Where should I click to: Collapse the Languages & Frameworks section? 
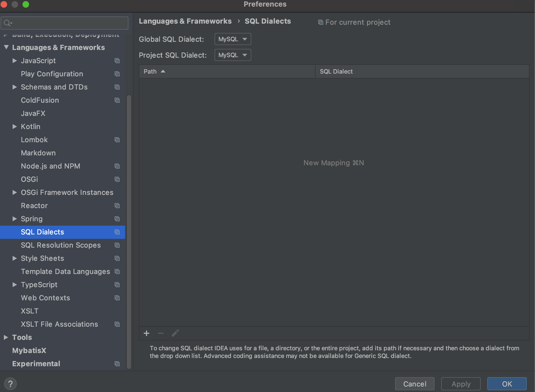[6, 47]
